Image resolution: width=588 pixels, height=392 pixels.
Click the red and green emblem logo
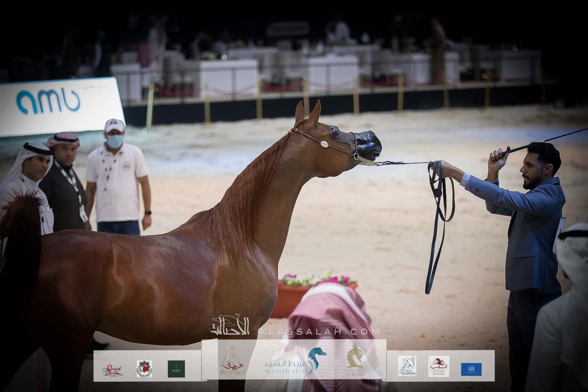144,369
